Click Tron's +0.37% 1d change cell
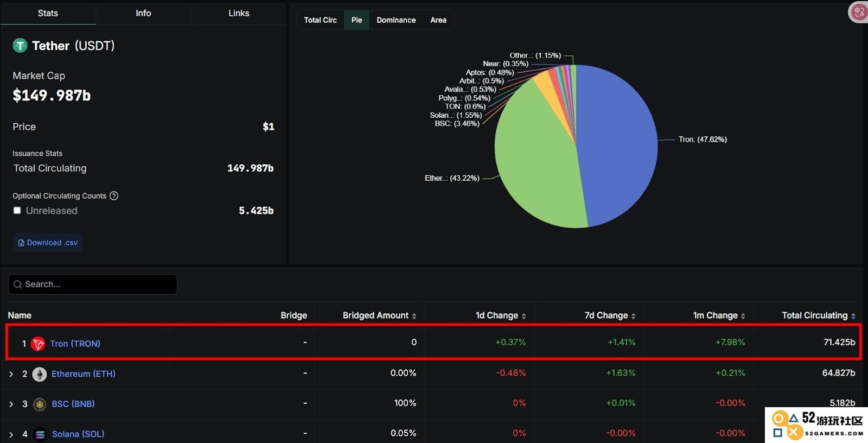The width and height of the screenshot is (868, 443). click(x=510, y=342)
